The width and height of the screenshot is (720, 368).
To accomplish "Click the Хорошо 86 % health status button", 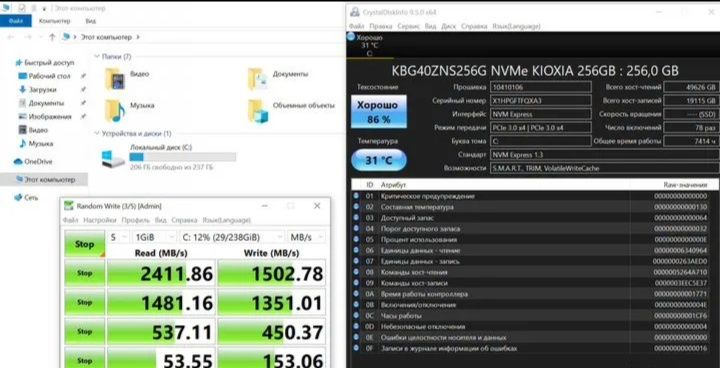I will (379, 112).
